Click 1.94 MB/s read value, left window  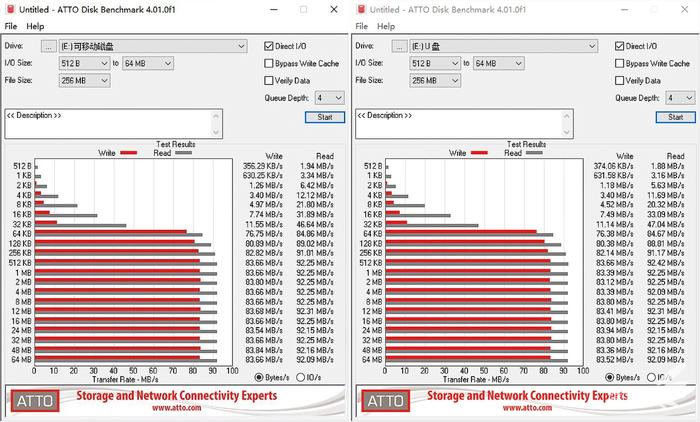point(317,166)
